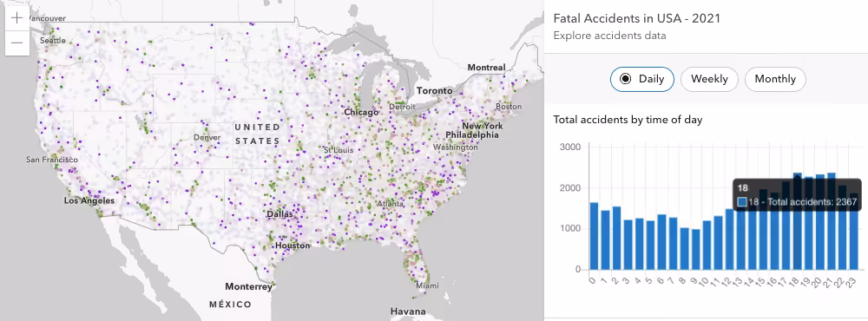Viewport: 868px width, 321px height.
Task: Click the 'Explore accidents data' subtitle
Action: click(x=609, y=36)
